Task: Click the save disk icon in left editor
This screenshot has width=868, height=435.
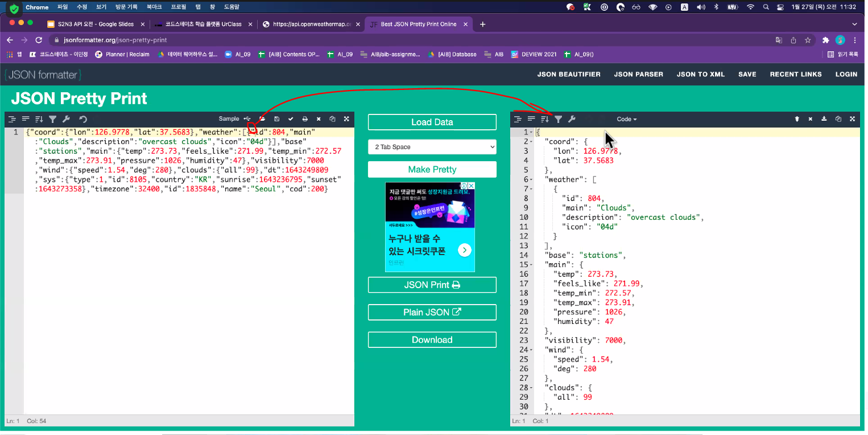Action: pos(277,119)
